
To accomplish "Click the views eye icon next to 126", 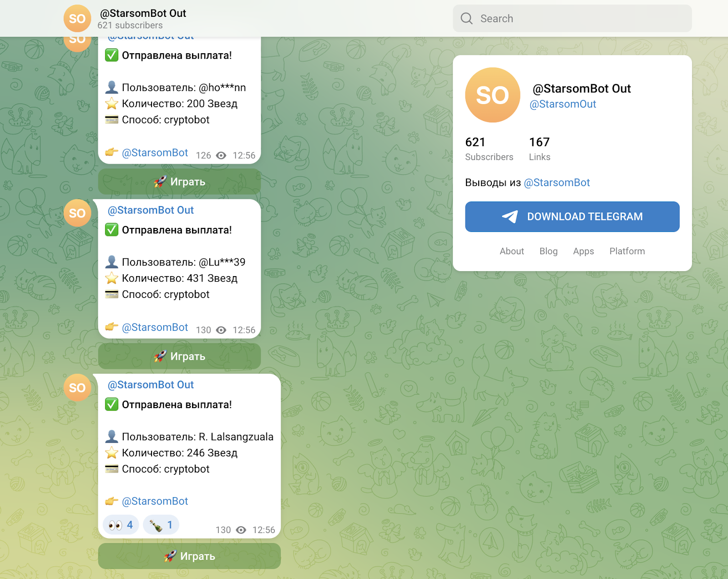I will click(x=221, y=156).
